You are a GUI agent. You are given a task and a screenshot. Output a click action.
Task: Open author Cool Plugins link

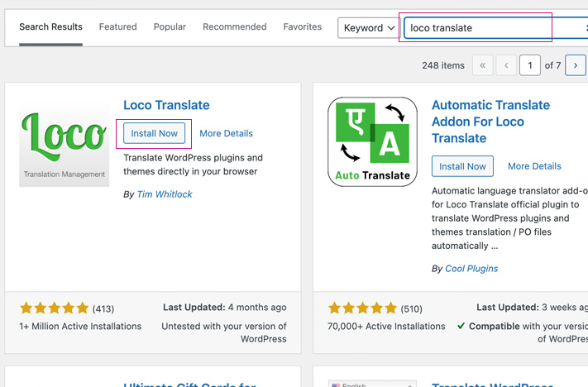pyautogui.click(x=471, y=269)
